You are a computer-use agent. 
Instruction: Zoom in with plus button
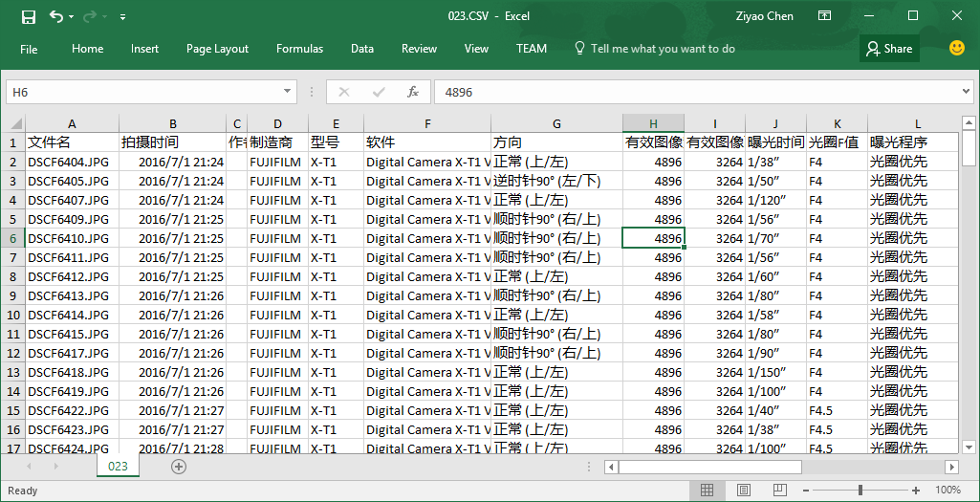(916, 491)
